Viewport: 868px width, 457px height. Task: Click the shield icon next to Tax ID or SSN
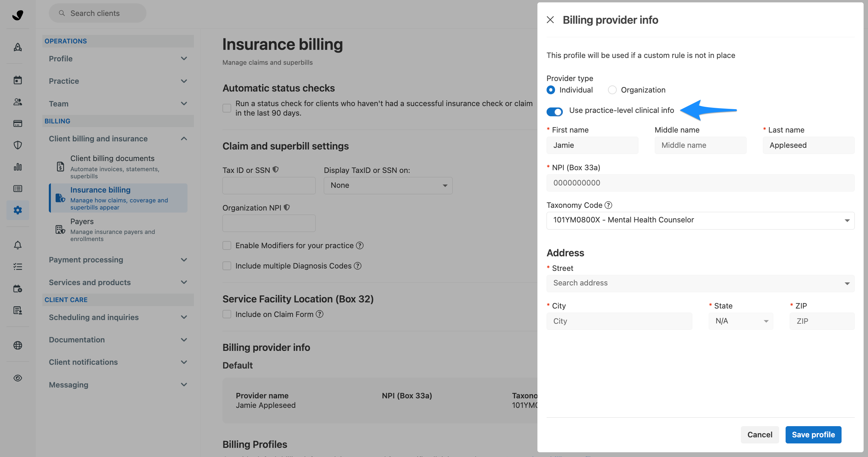(276, 170)
